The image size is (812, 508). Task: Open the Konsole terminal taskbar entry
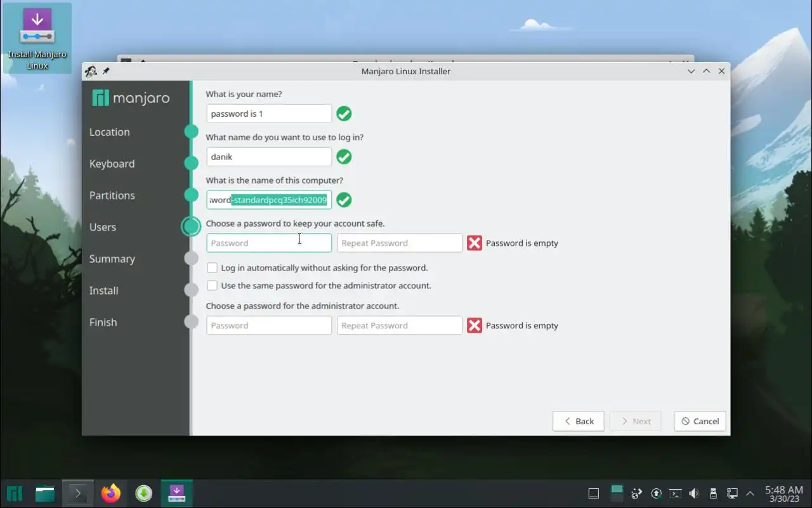click(78, 493)
